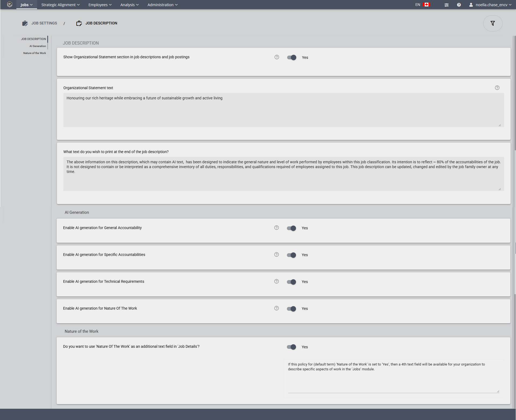This screenshot has width=516, height=420.
Task: Toggle Enable AI generation for Specific Accountabilities
Action: click(x=292, y=255)
